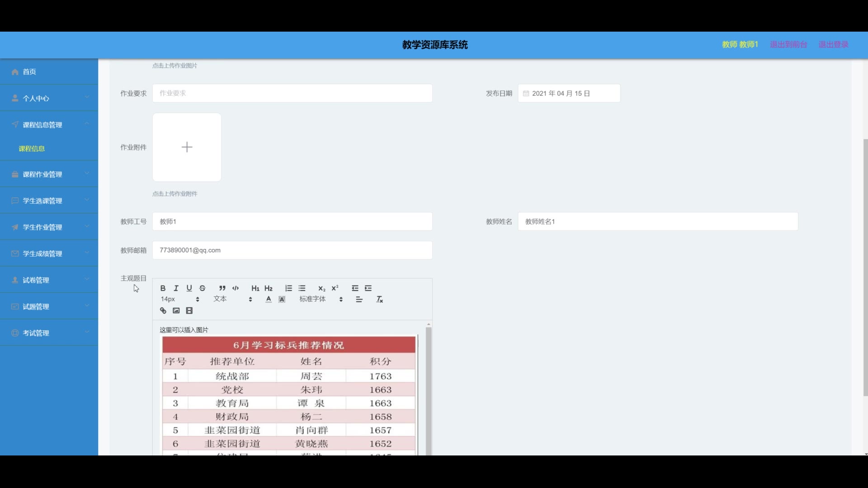Go to 首页 in the sidebar

click(x=49, y=72)
